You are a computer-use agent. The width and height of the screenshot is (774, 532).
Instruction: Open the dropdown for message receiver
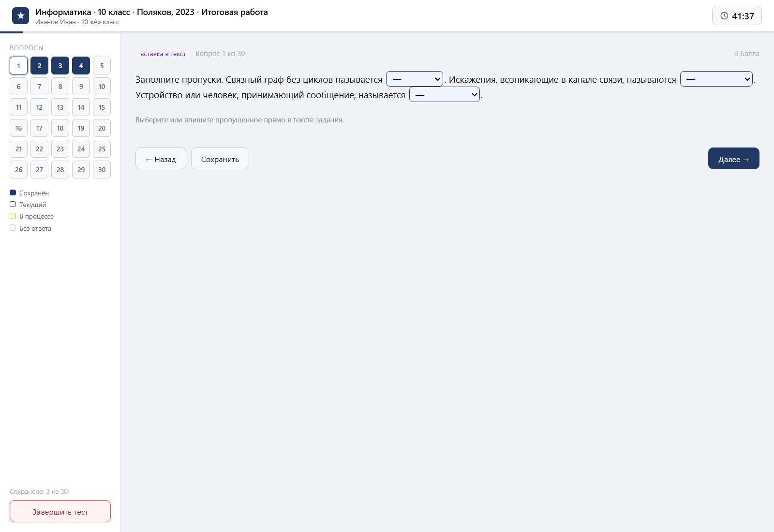click(445, 94)
